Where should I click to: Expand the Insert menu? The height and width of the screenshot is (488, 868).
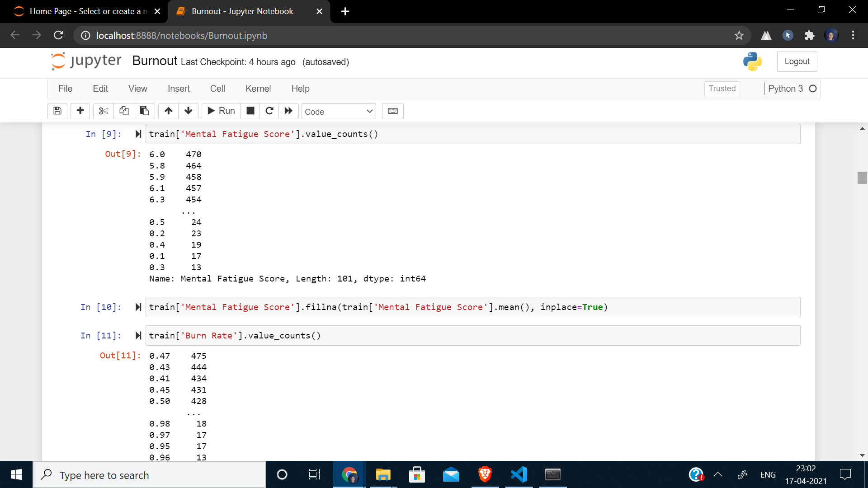(178, 89)
